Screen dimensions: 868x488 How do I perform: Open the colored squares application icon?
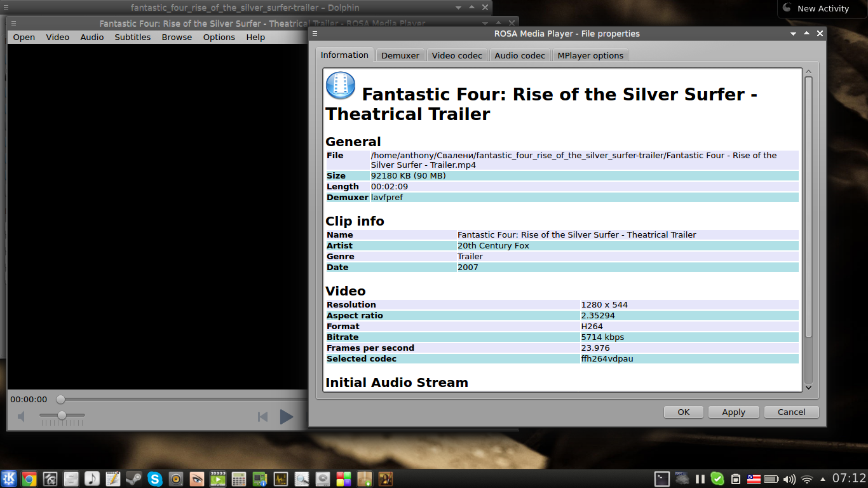click(x=344, y=478)
